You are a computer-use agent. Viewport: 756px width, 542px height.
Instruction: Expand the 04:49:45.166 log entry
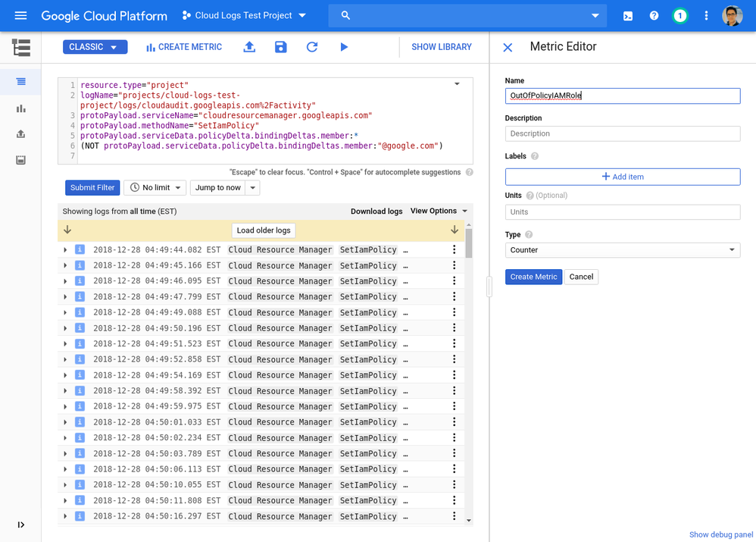tap(65, 265)
